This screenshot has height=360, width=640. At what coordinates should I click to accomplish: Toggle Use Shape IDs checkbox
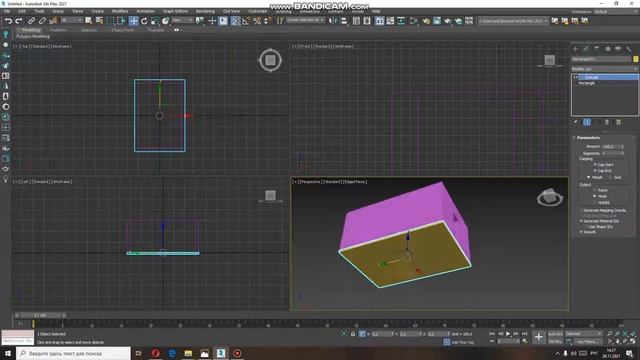click(x=586, y=227)
